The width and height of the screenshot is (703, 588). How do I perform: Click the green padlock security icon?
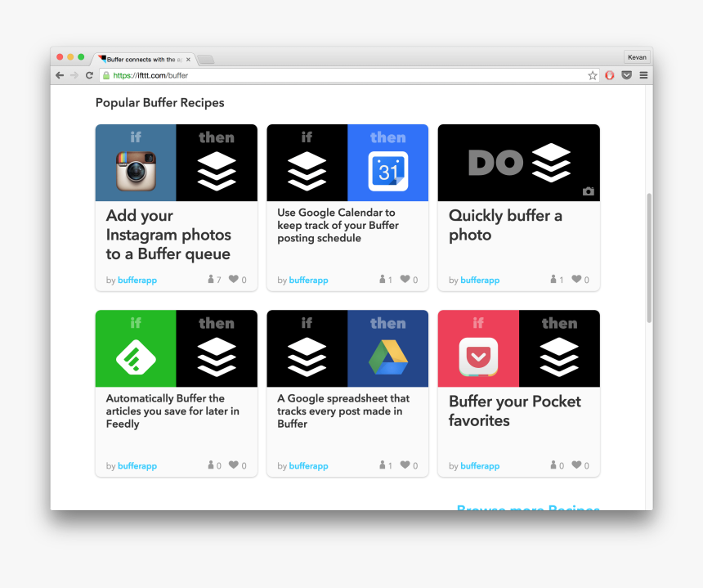(106, 75)
